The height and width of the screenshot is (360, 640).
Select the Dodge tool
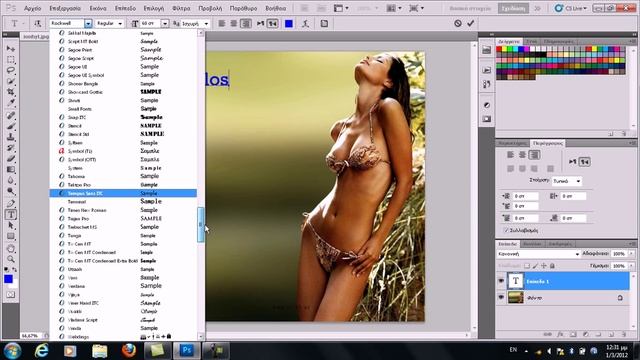point(11,191)
